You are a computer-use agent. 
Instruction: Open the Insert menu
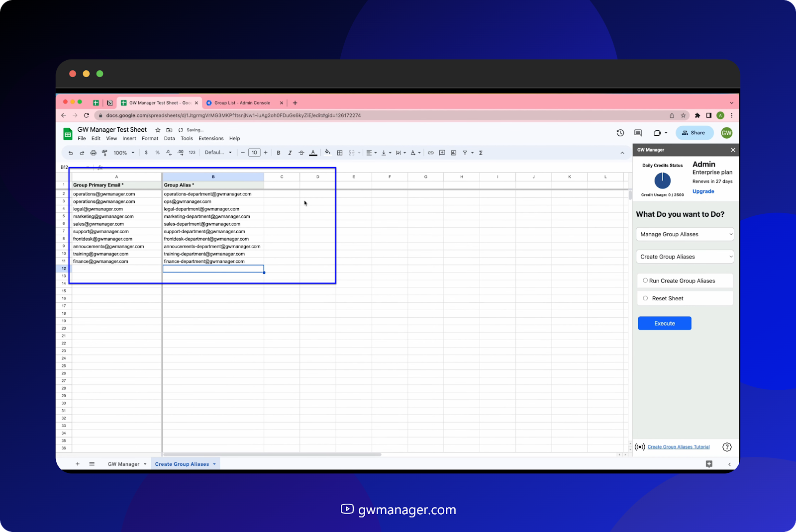129,139
